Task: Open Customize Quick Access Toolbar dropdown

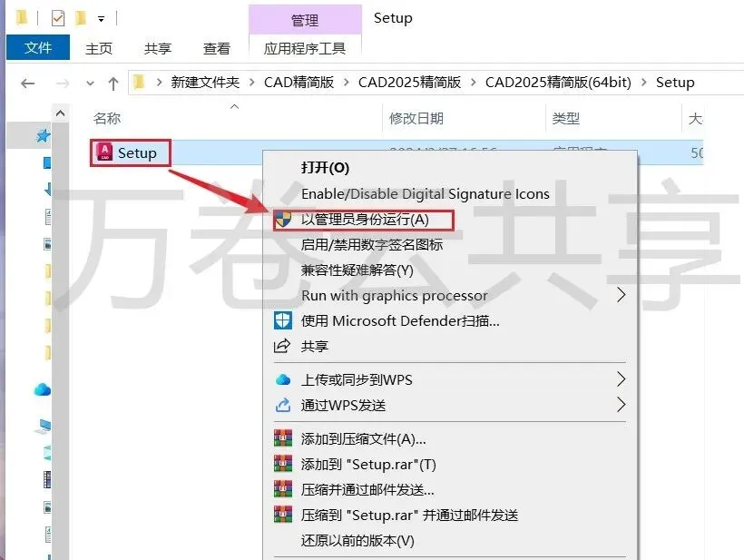Action: click(101, 19)
